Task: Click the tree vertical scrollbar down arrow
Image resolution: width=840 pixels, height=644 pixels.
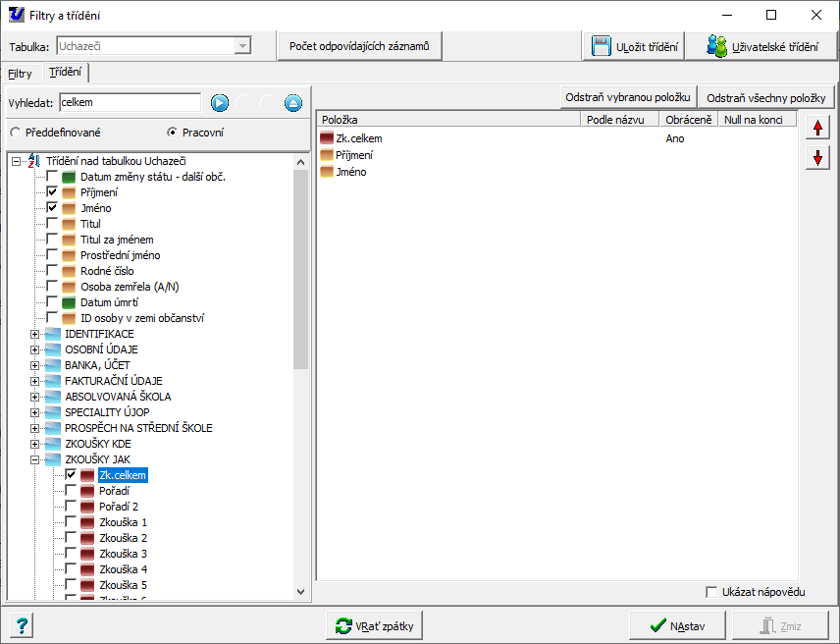Action: (301, 592)
